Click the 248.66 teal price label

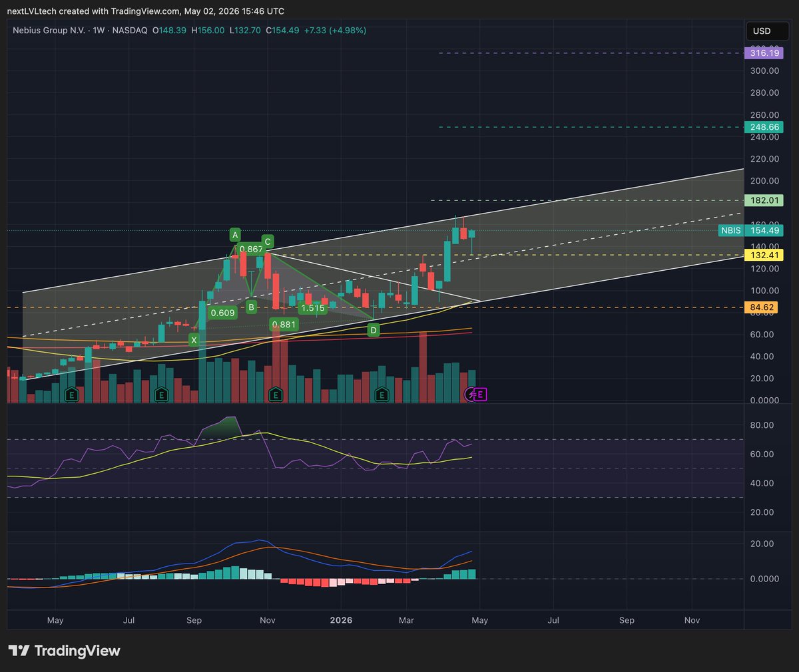(764, 127)
